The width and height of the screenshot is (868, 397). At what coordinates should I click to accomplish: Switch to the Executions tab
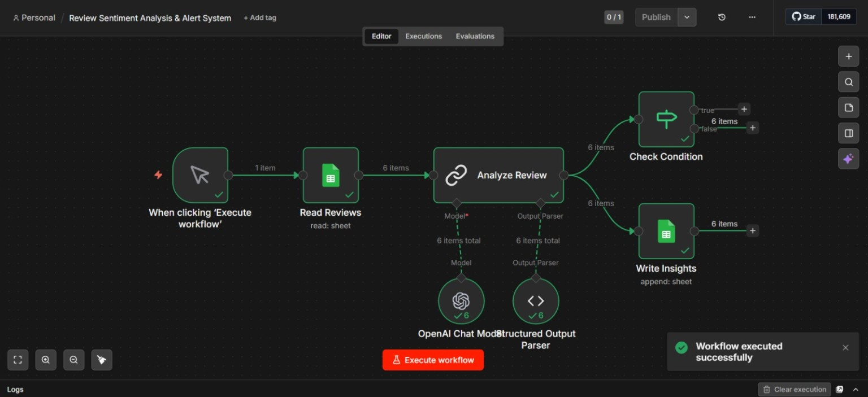[x=424, y=36]
